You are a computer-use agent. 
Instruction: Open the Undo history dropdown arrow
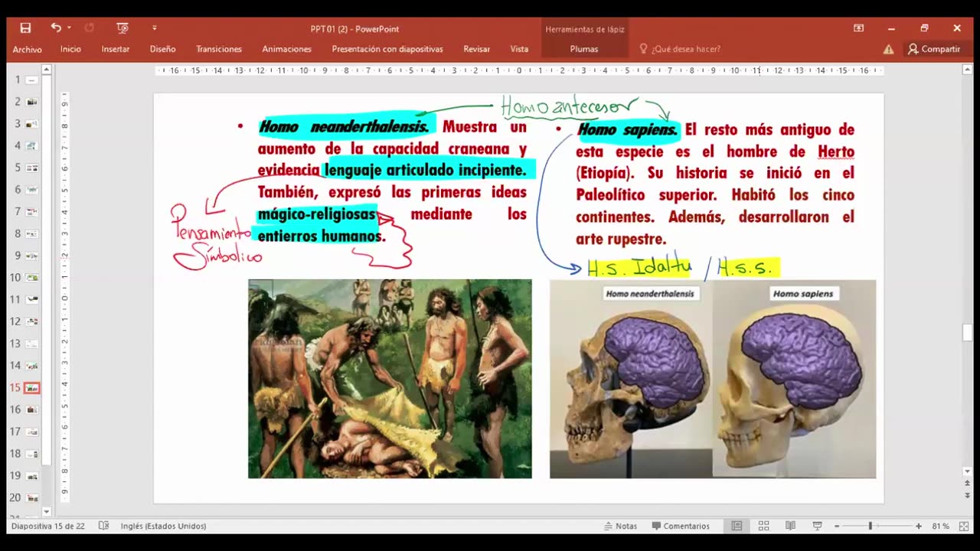[69, 28]
